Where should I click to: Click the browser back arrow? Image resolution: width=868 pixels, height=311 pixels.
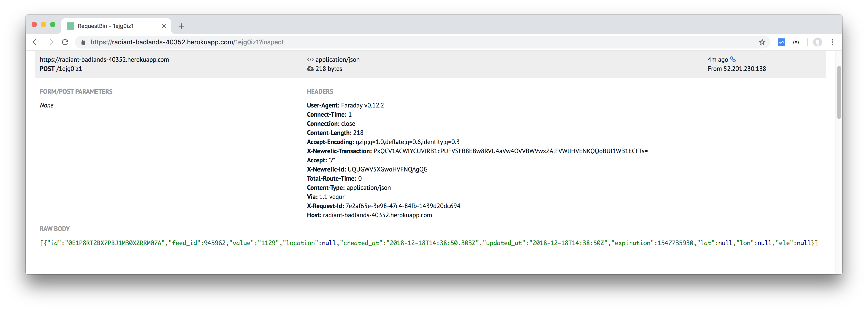coord(36,42)
